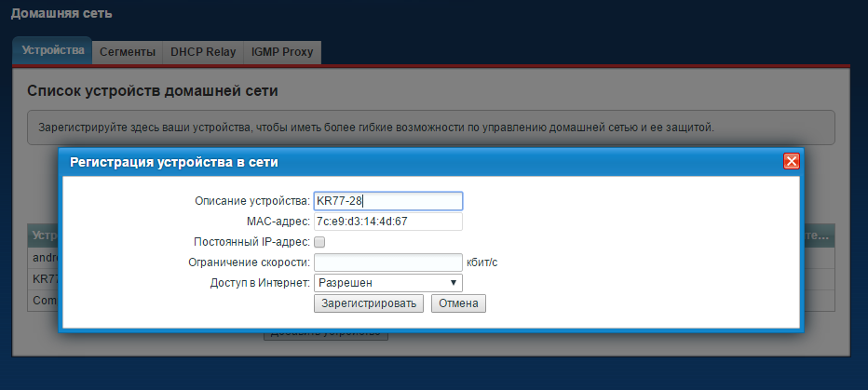Viewport: 868px width, 390px height.
Task: Select the KR77 device row behind the dialog
Action: 44,279
